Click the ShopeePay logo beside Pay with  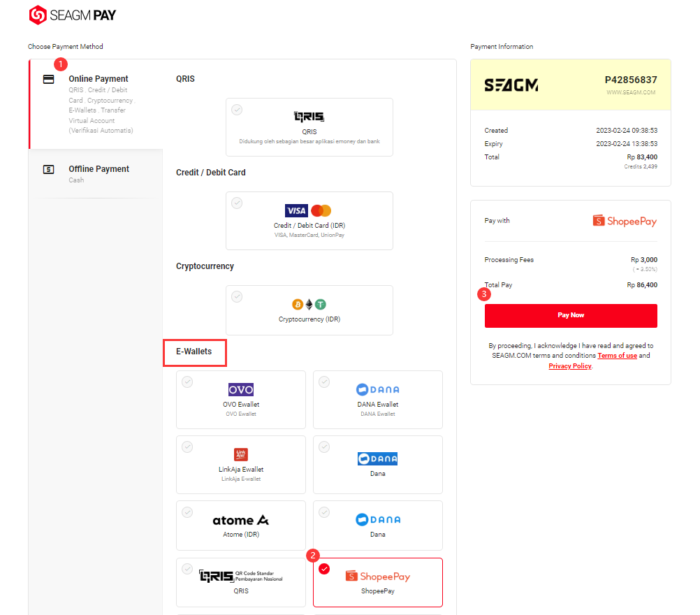(x=625, y=221)
